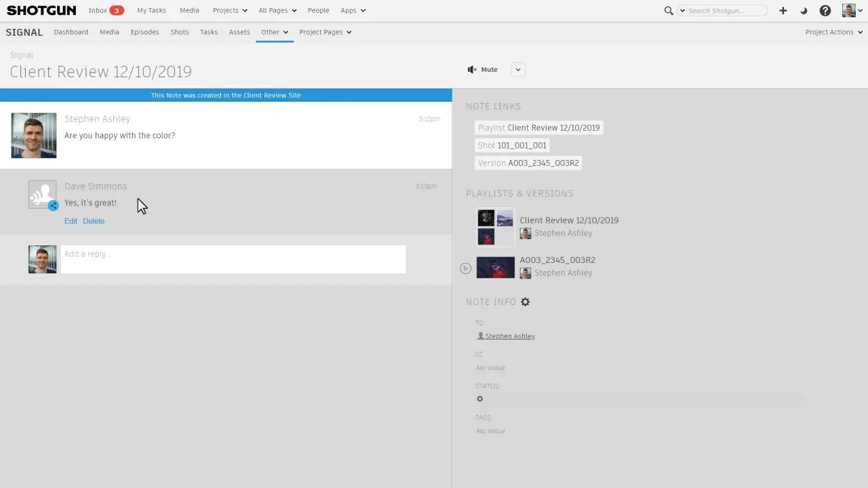Screen dimensions: 868x488
Task: Expand the Projects dropdown menu
Action: coord(230,10)
